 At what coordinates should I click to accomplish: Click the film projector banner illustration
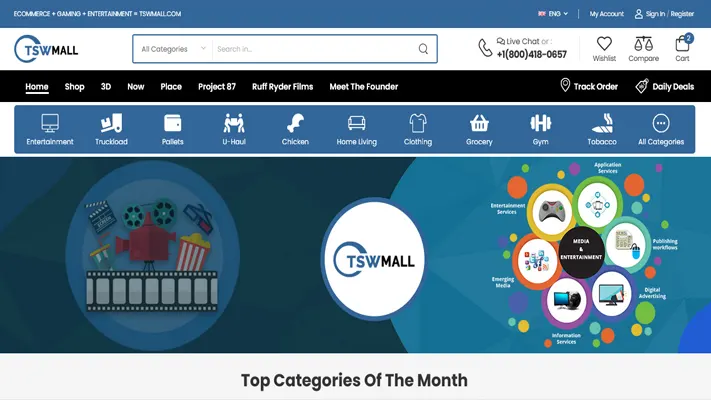click(x=152, y=255)
